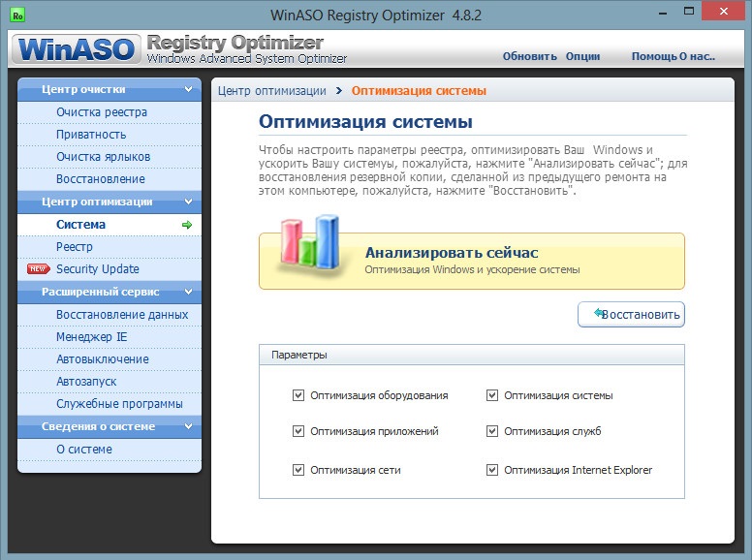Disable Оптимизация сети checkbox

point(298,470)
